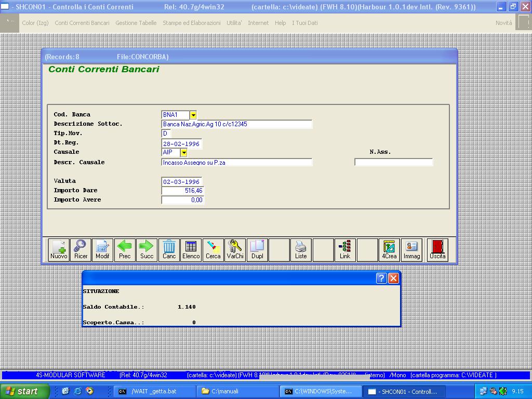
Task: Click the Show Desktop quick launch icon
Action: tap(65, 391)
